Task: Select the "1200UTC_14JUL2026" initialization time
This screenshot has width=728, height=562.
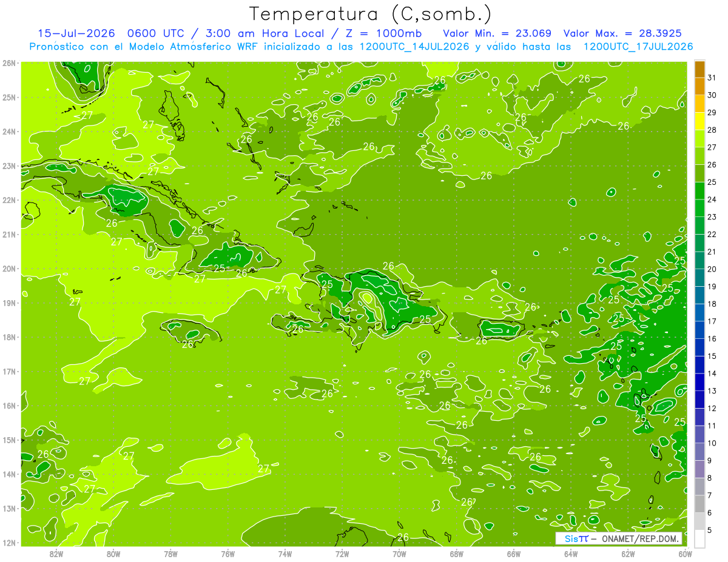Action: (414, 46)
